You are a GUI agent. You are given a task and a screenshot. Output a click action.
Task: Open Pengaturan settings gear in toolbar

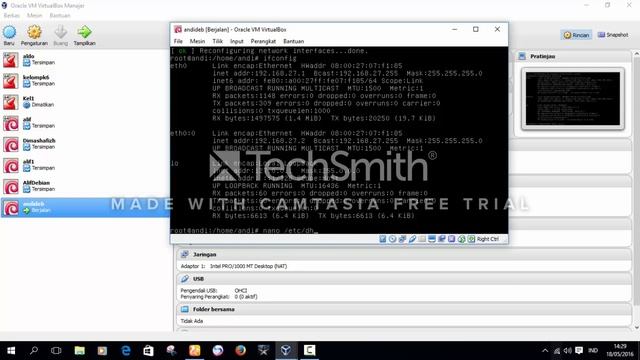click(x=34, y=32)
